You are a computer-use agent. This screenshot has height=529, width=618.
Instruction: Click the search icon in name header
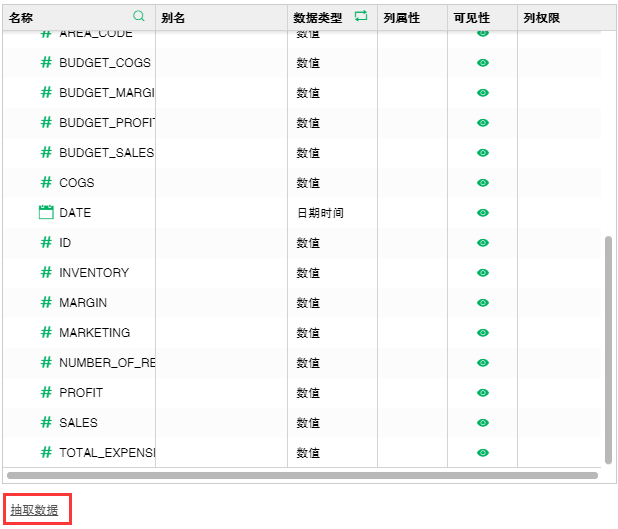click(139, 17)
